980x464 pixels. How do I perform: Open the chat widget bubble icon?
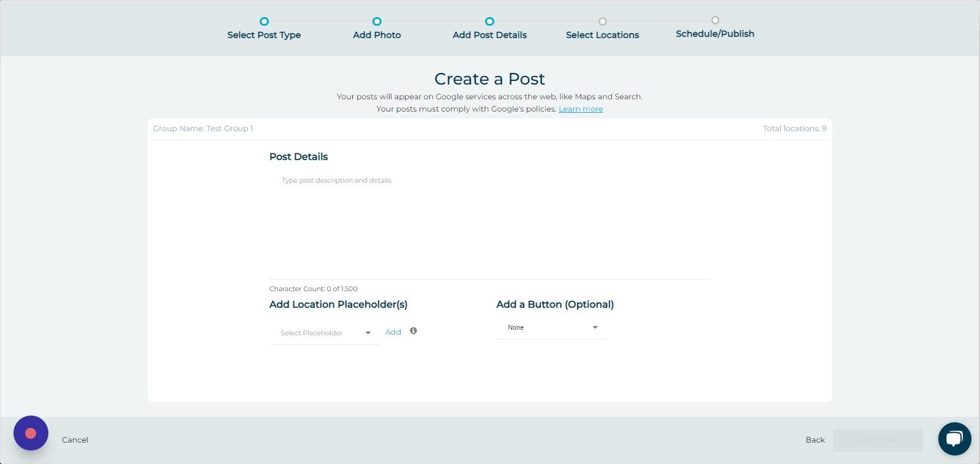click(x=954, y=439)
